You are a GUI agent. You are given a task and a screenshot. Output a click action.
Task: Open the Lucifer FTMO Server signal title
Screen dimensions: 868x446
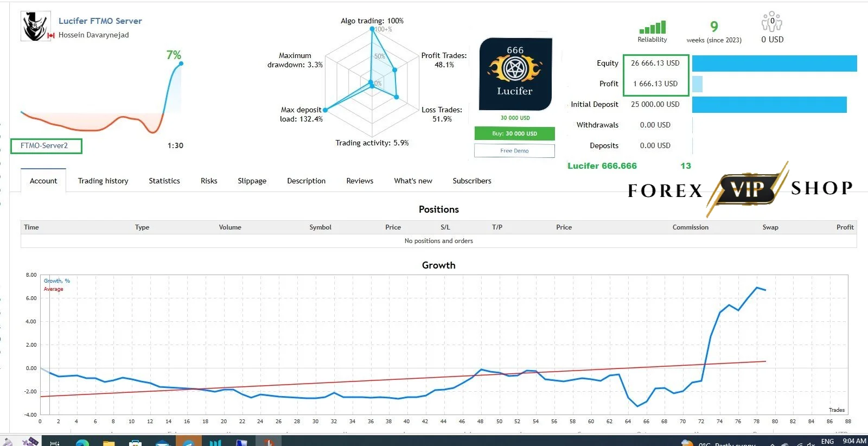[x=100, y=21]
